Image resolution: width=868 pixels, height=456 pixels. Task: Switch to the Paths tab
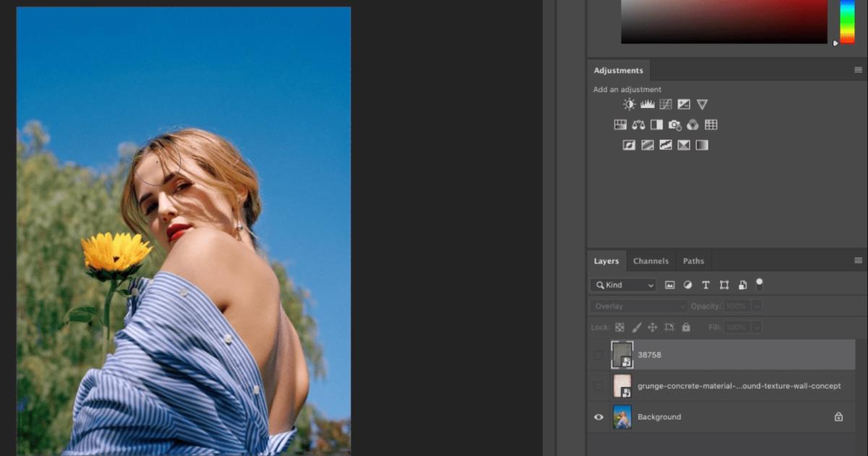[693, 261]
